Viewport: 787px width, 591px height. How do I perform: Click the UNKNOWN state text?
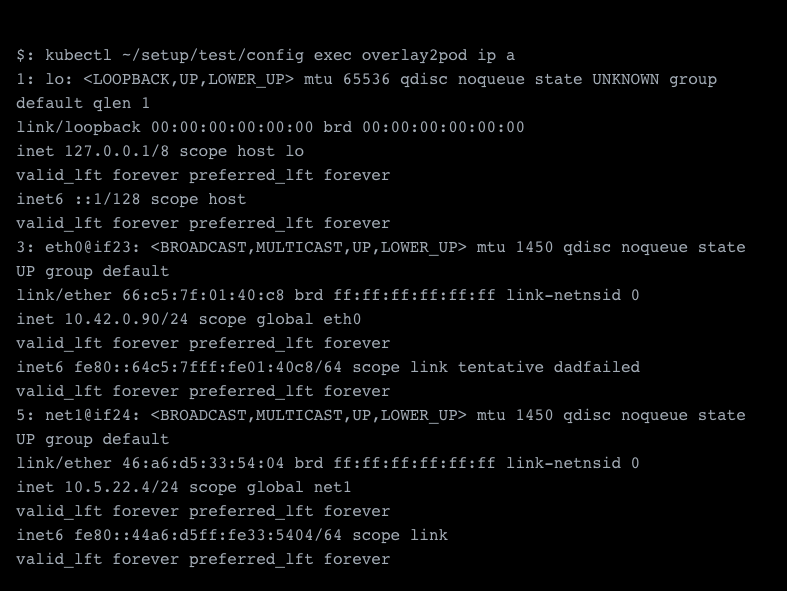(x=626, y=79)
